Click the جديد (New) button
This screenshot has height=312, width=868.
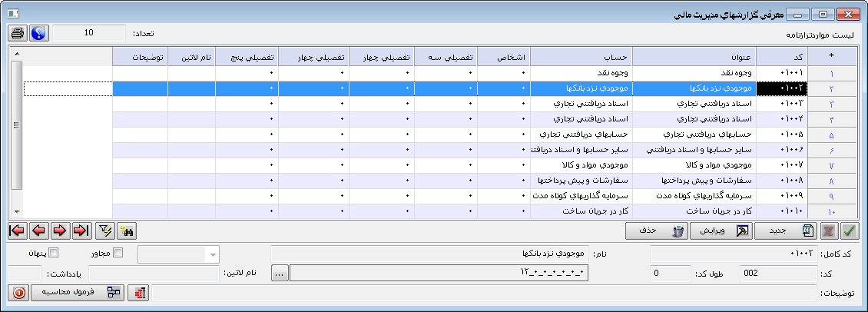point(786,231)
